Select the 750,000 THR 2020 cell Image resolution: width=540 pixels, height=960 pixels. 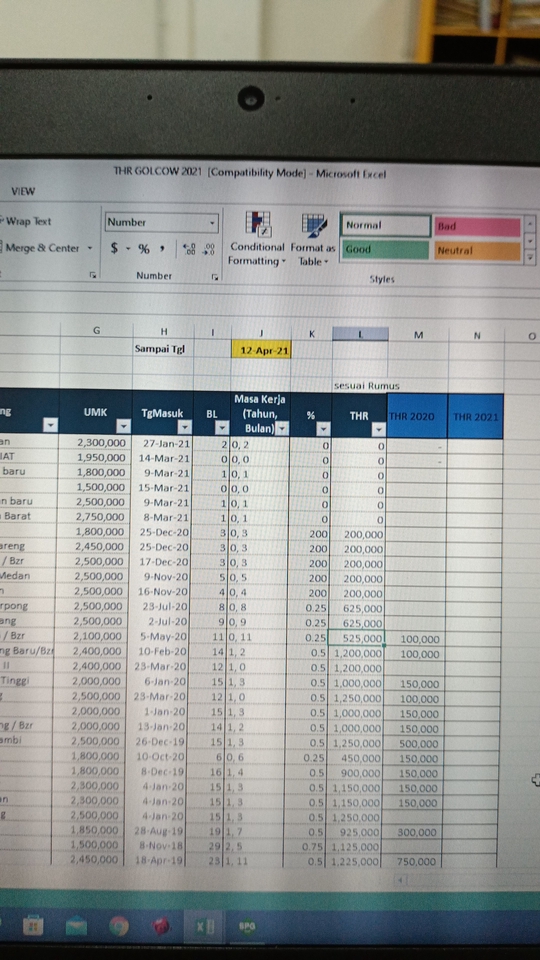coord(413,861)
